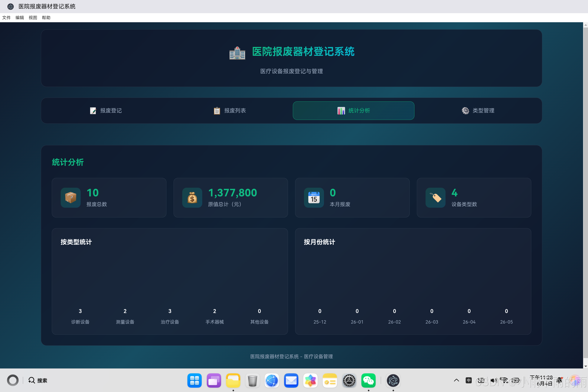Click the 治疗设备 category label

(x=170, y=322)
